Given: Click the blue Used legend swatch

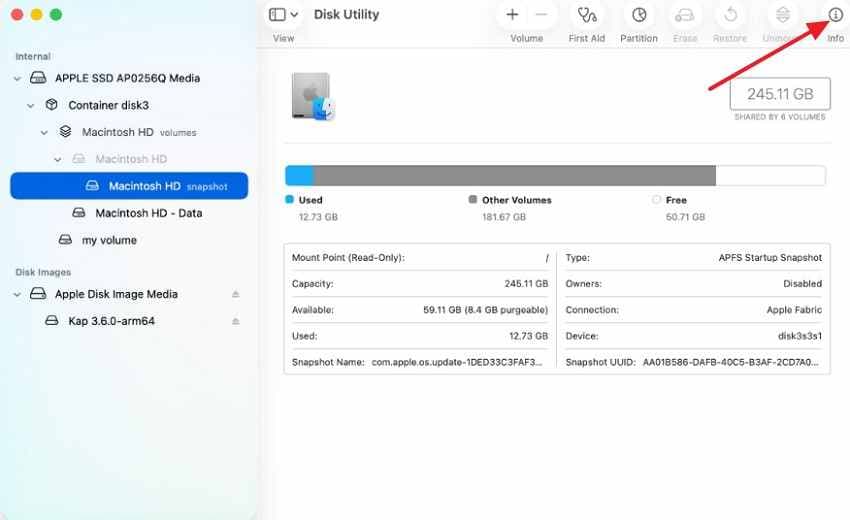Looking at the screenshot, I should (x=289, y=200).
